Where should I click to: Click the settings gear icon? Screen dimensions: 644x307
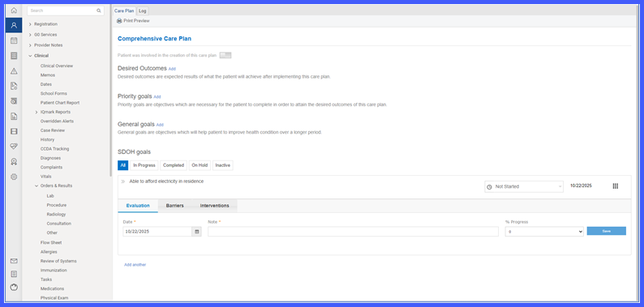[14, 177]
